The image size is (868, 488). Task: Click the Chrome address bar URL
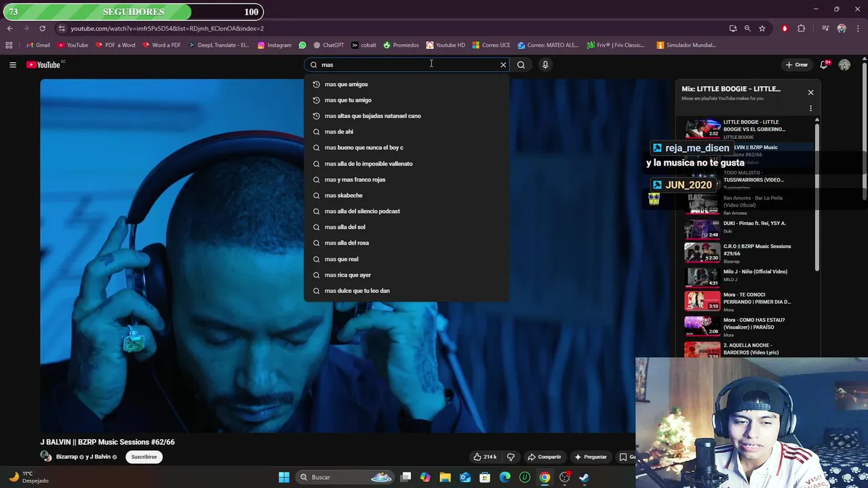[167, 28]
